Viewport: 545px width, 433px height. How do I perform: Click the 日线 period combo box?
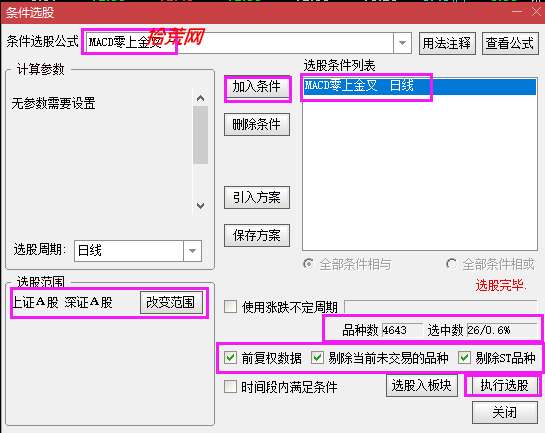click(138, 251)
